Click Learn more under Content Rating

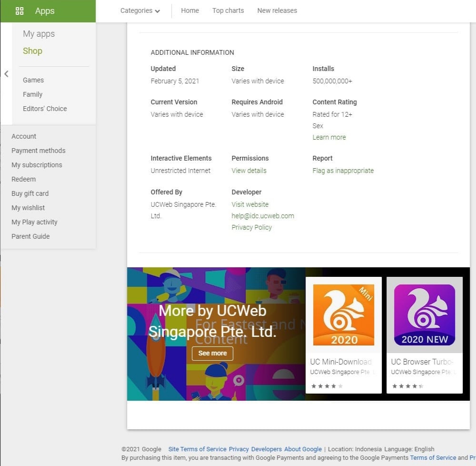tap(329, 137)
